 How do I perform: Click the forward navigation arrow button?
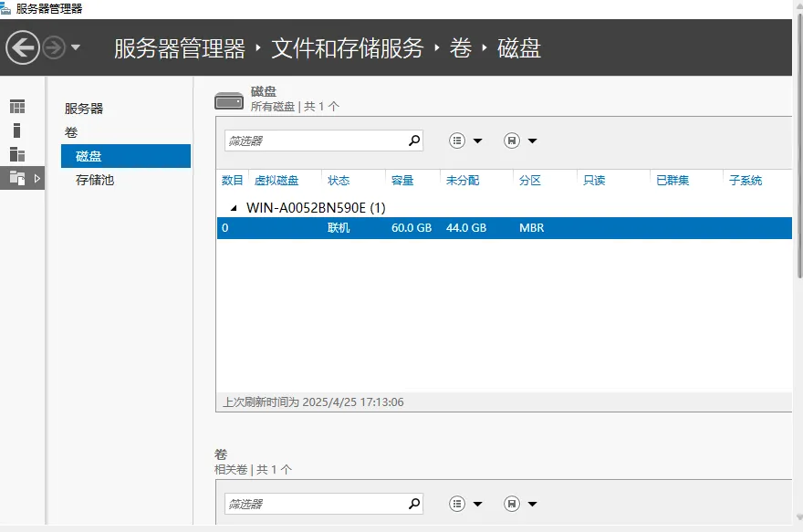tap(53, 47)
